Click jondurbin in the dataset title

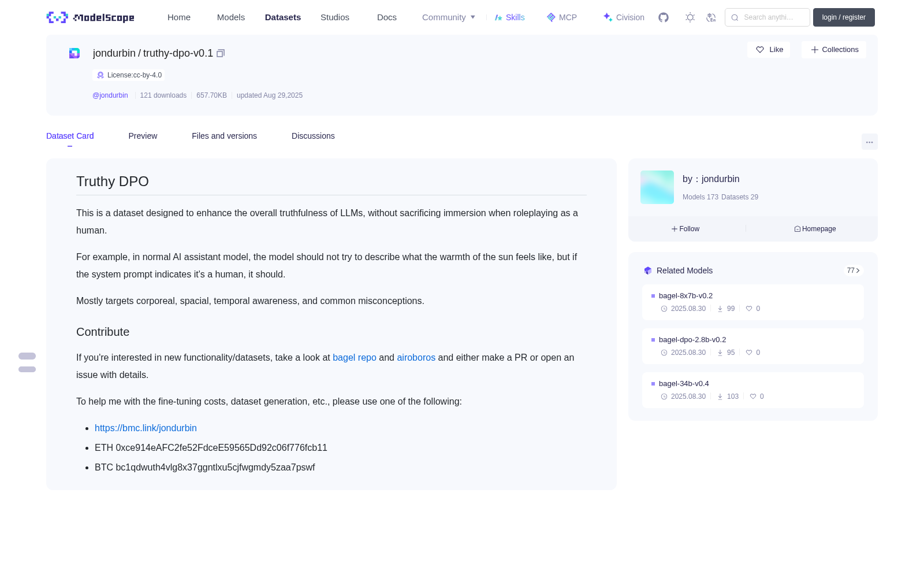coord(114,53)
